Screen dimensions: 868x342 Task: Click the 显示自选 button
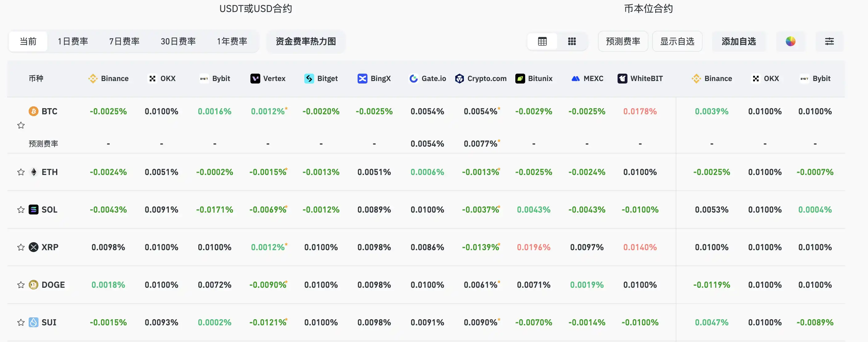pos(677,42)
